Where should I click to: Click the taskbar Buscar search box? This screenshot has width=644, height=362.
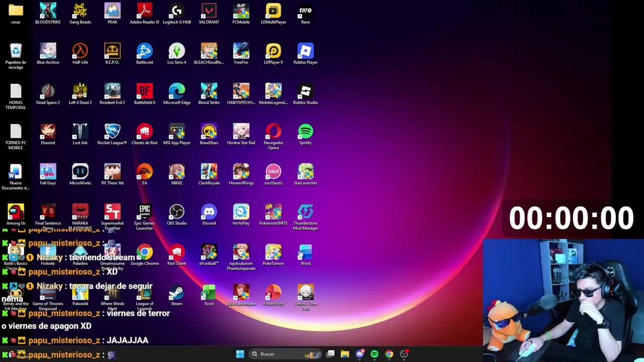tap(286, 354)
